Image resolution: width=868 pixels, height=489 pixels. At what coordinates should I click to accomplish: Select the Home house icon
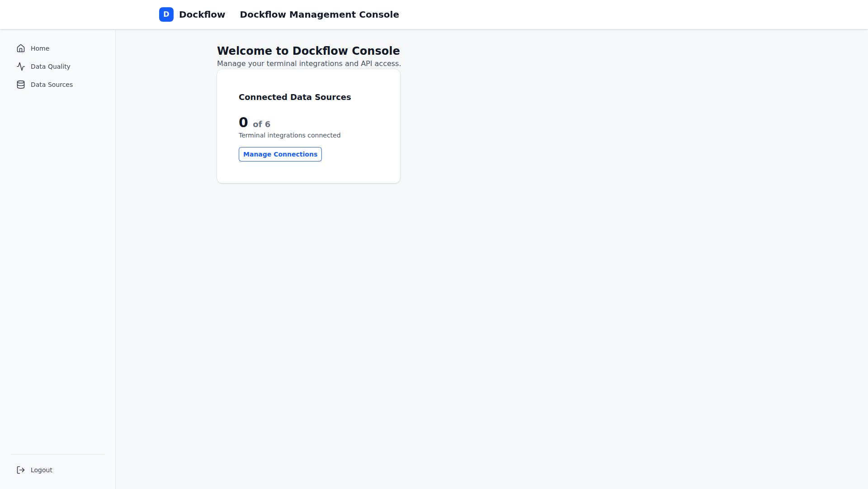(x=21, y=48)
